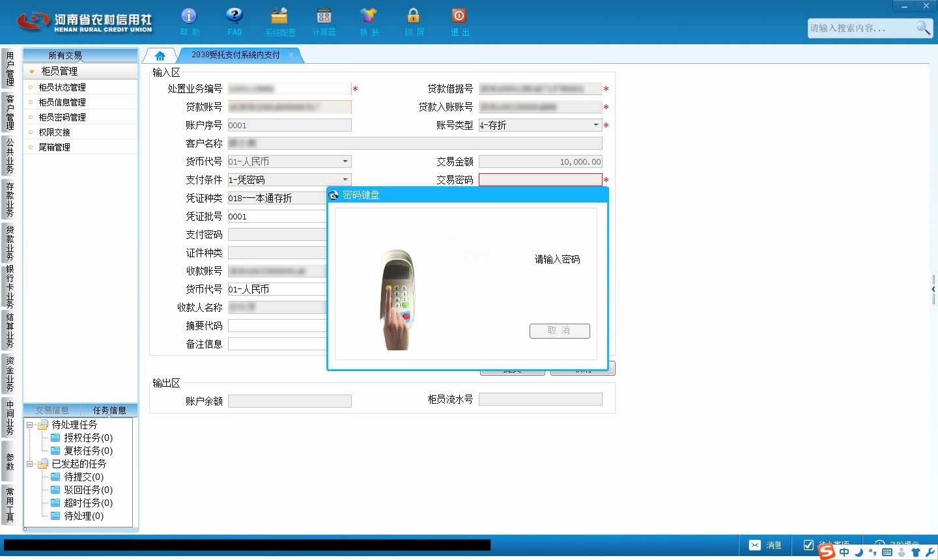Open the 客户管理 side tab
938x560 pixels.
pyautogui.click(x=9, y=112)
